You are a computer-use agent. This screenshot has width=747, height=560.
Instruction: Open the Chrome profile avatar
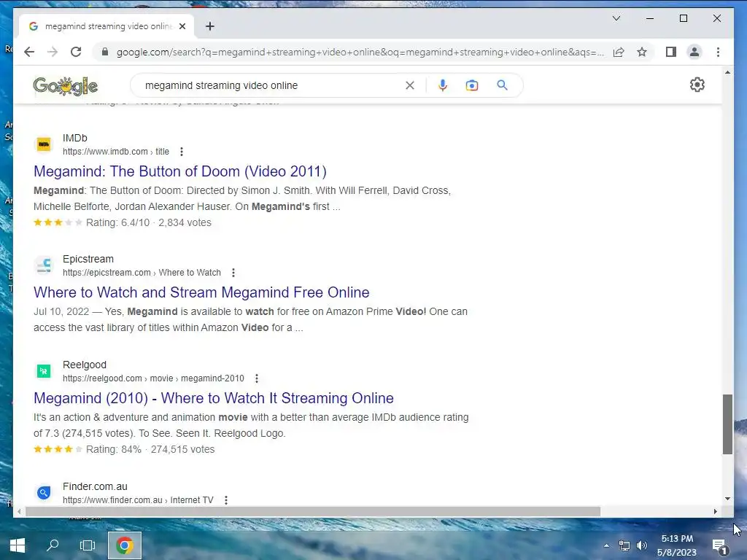[694, 52]
